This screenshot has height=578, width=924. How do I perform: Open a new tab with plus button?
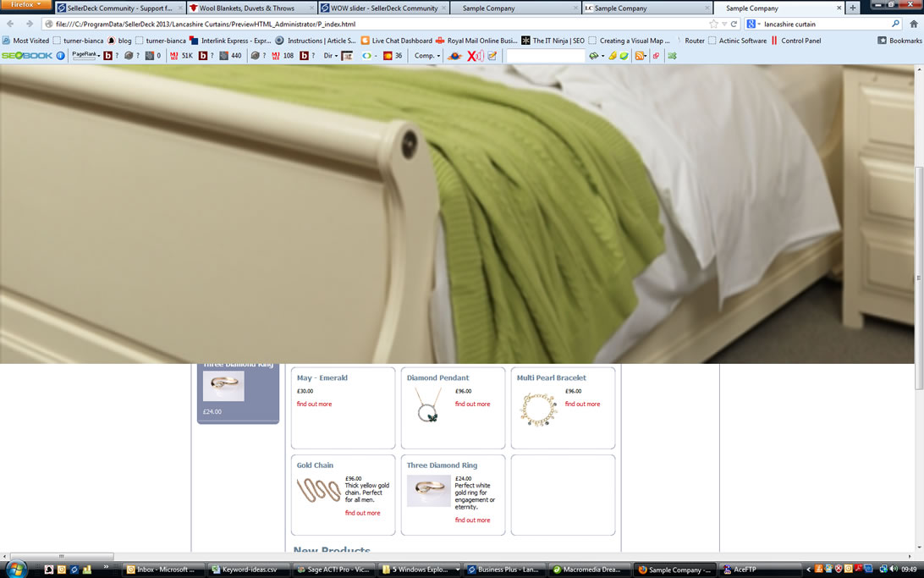[x=852, y=8]
